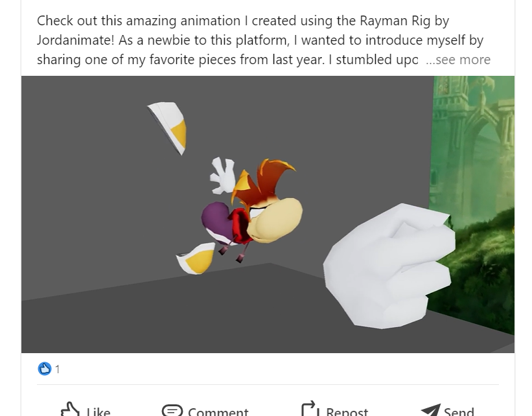The image size is (532, 416).
Task: Click the Send paper plane icon
Action: [431, 410]
